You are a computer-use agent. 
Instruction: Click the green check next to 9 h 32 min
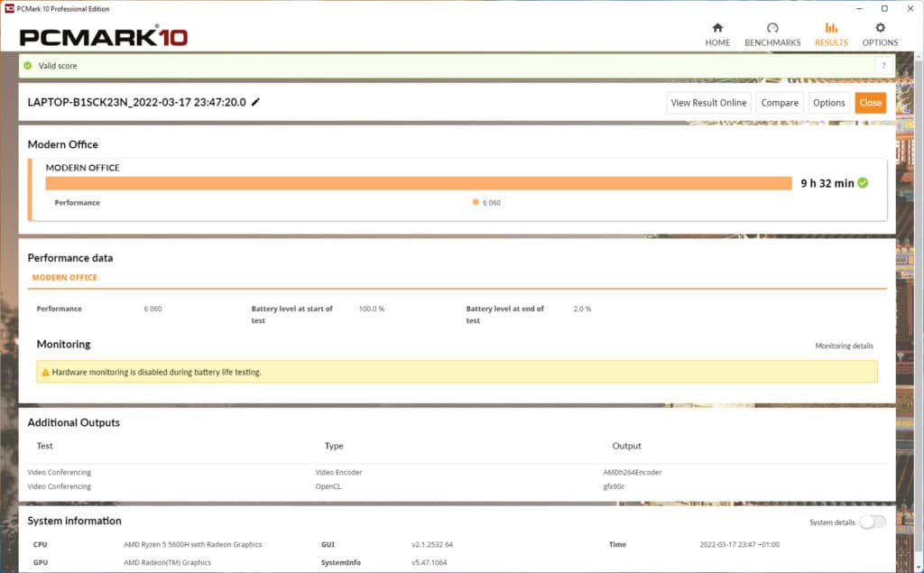(x=863, y=183)
